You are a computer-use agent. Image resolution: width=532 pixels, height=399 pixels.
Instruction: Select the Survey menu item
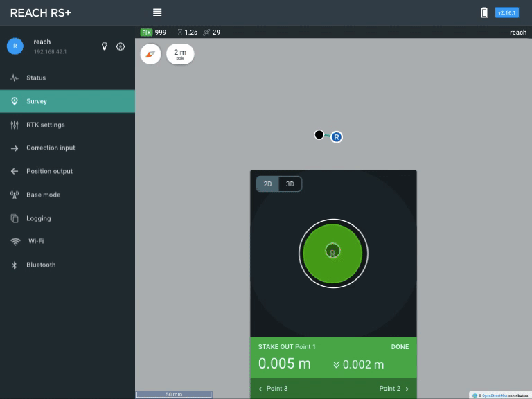[x=67, y=101]
